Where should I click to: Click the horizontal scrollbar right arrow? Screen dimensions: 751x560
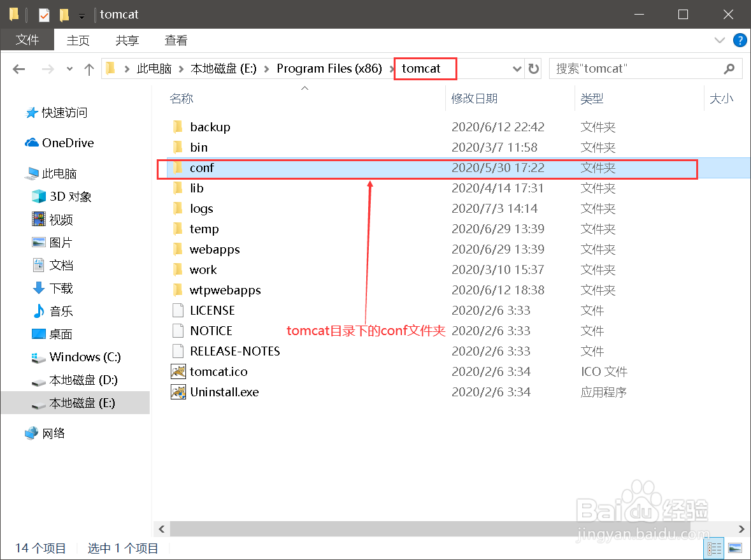click(741, 529)
